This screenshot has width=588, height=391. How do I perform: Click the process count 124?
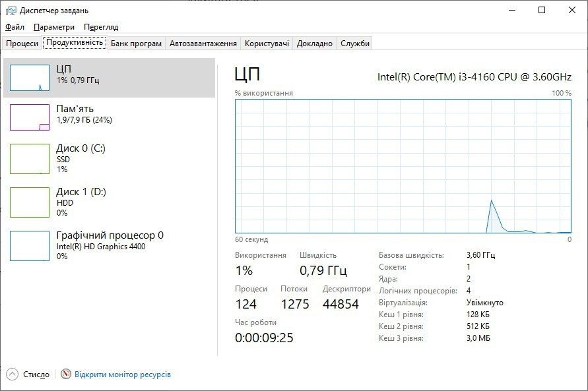pyautogui.click(x=246, y=304)
